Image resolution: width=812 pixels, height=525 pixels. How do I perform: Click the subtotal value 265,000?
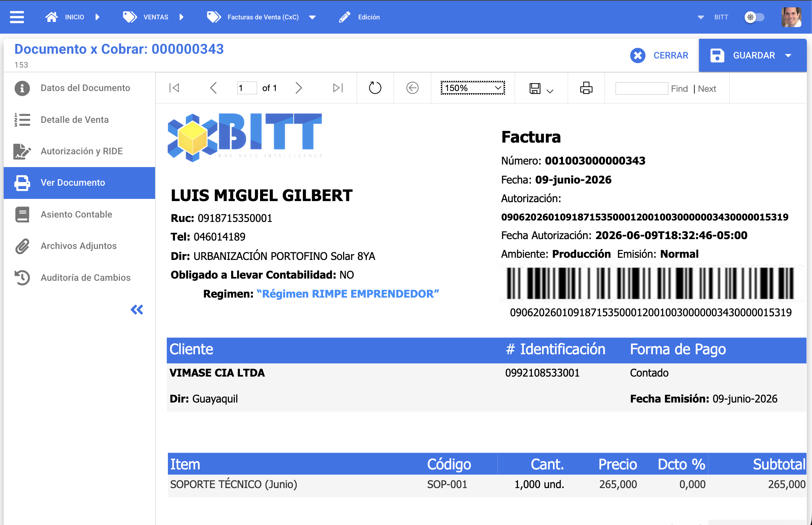(x=787, y=484)
